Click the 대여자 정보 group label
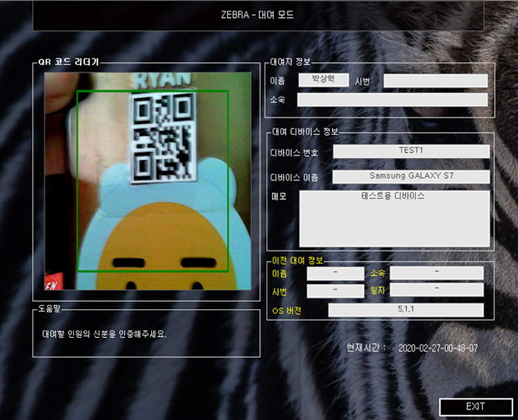Viewport: 518px width, 420px height. click(x=290, y=62)
